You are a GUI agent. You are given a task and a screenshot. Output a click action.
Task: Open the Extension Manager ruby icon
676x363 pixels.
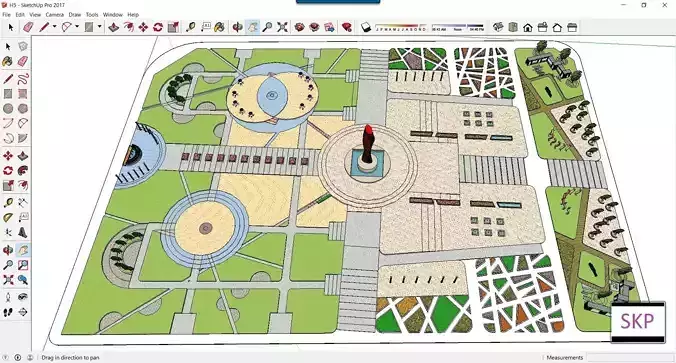[347, 27]
